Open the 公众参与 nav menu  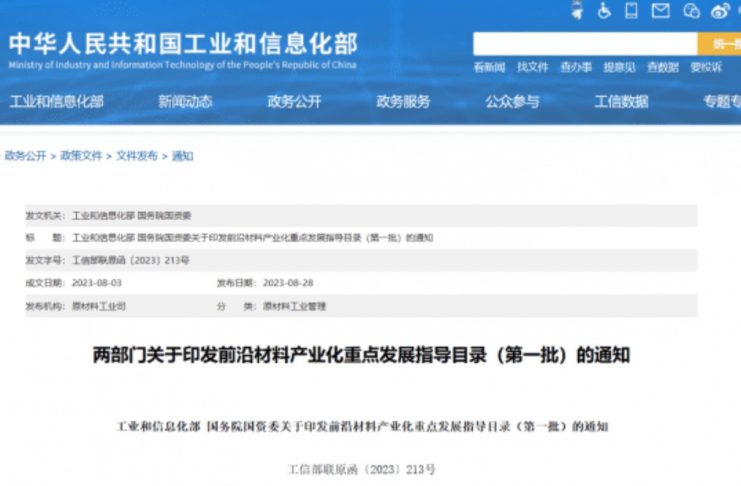coord(512,101)
